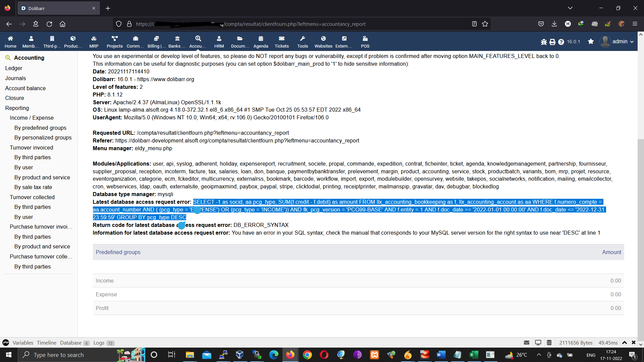The image size is (644, 362).
Task: Click the print page icon in top bar
Action: coord(552,42)
